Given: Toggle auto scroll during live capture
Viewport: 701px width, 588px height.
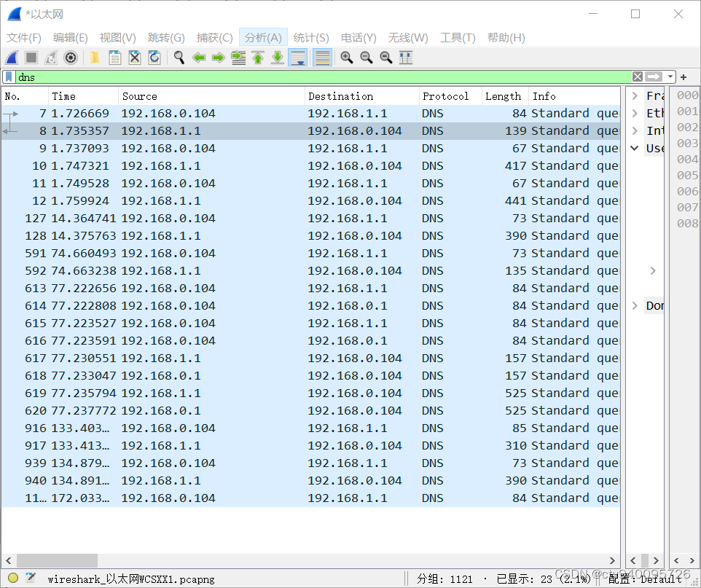Looking at the screenshot, I should click(x=298, y=58).
